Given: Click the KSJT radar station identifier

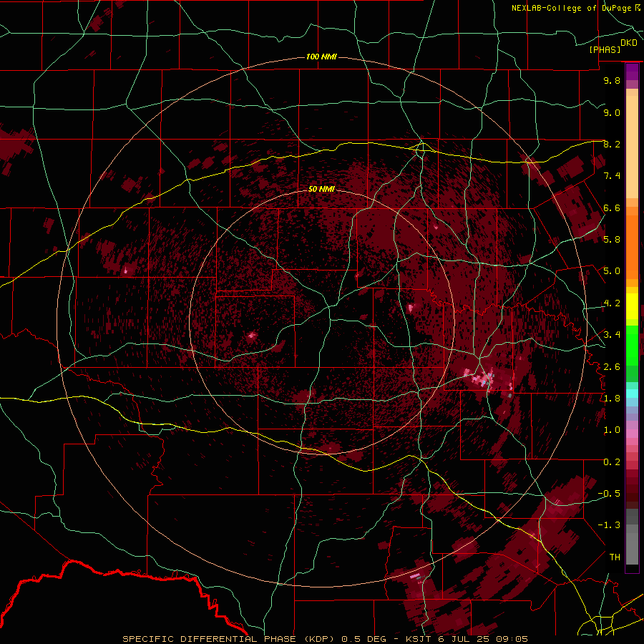Looking at the screenshot, I should (419, 639).
